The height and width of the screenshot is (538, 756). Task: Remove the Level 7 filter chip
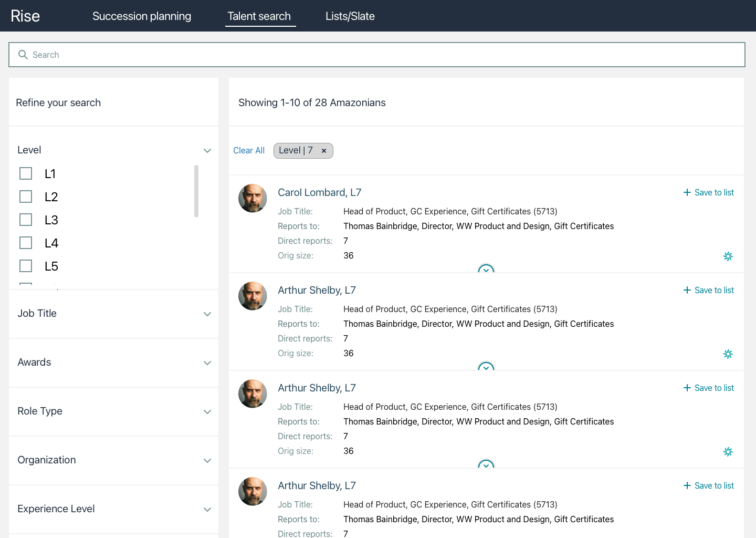coord(324,151)
